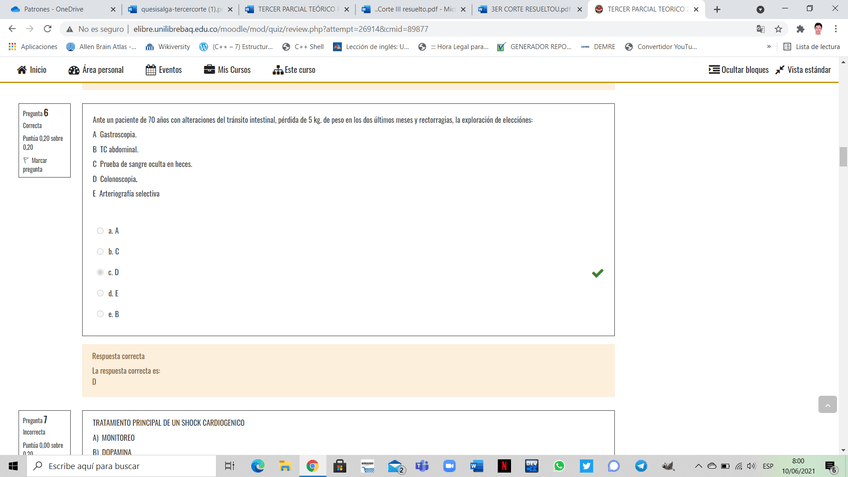The height and width of the screenshot is (477, 848).
Task: Select radio option a. A
Action: coord(100,231)
